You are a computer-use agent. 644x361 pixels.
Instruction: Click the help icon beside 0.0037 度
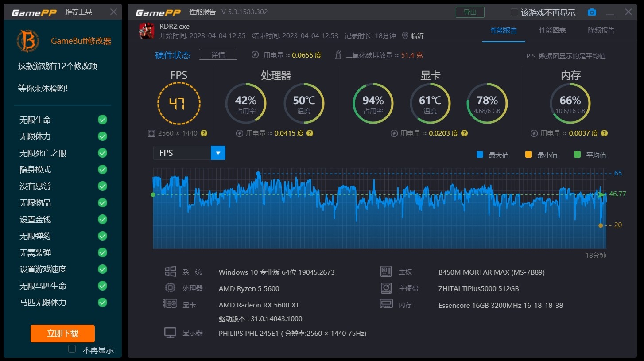[604, 133]
